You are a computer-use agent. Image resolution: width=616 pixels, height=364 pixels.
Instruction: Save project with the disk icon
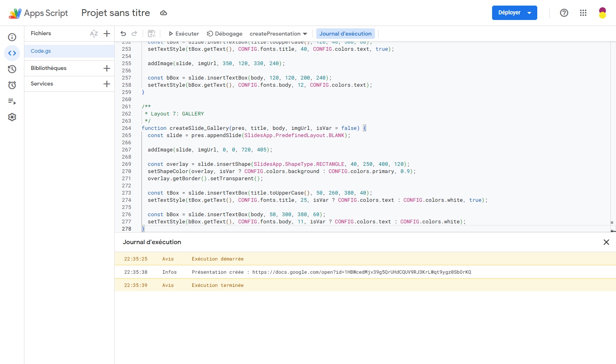[152, 34]
